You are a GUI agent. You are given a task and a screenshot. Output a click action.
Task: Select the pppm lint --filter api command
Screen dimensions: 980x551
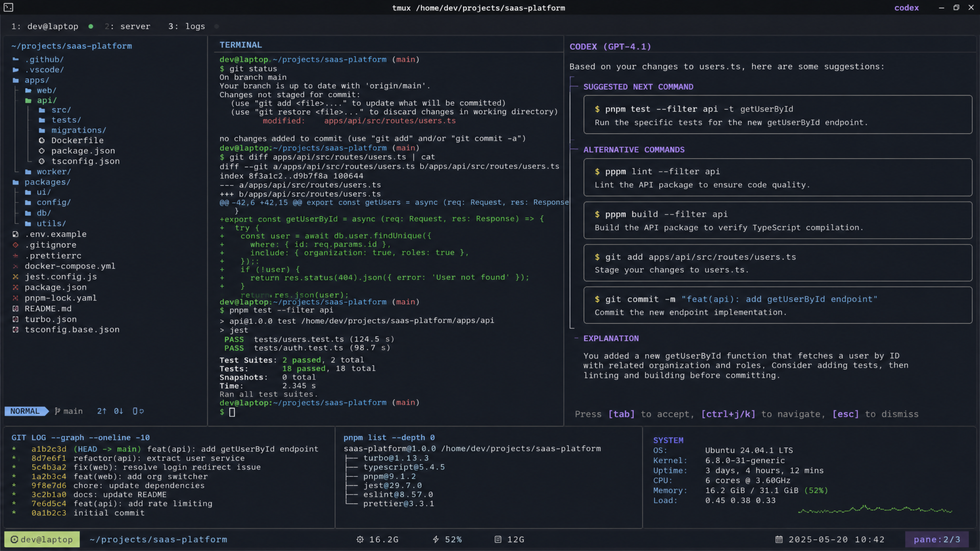(x=778, y=177)
